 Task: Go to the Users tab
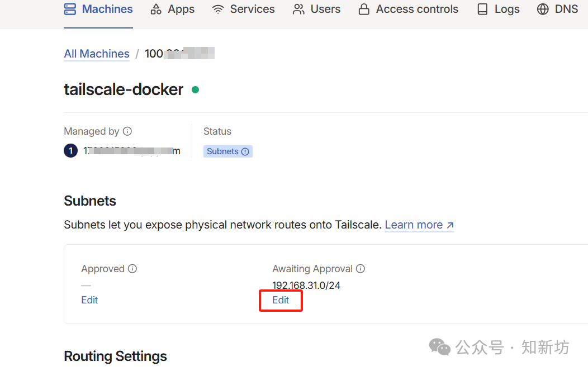coord(325,9)
